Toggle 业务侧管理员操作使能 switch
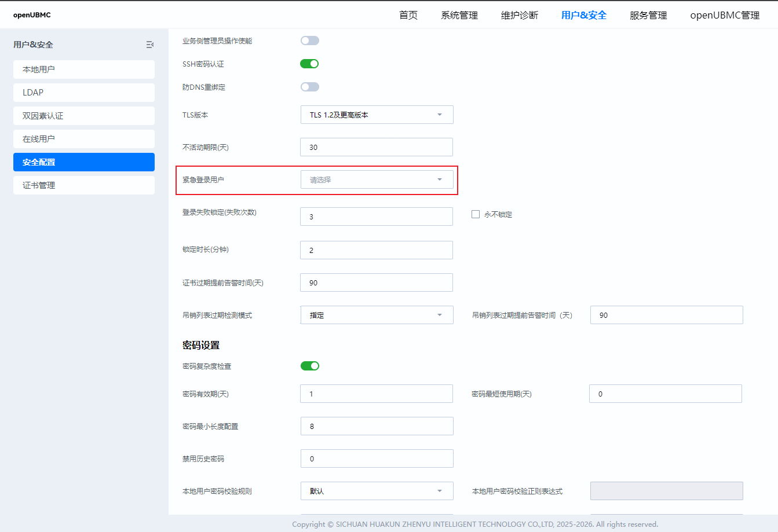Screen dimensions: 778x532 309,41
